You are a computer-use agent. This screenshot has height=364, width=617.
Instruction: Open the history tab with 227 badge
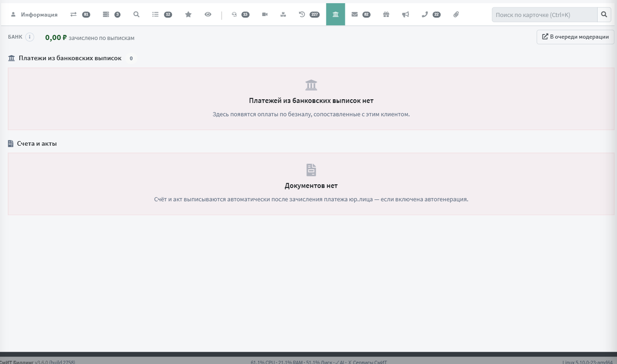[309, 14]
